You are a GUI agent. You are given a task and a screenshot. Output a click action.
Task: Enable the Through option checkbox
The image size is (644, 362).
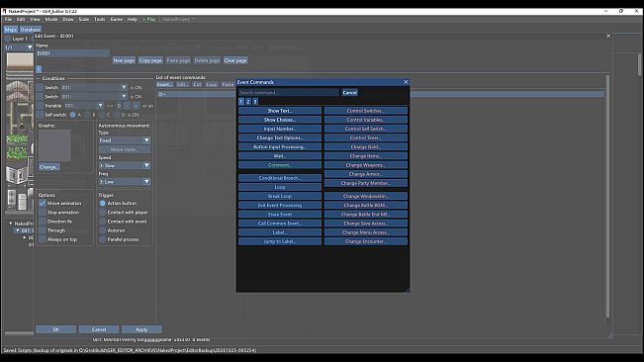coord(43,230)
